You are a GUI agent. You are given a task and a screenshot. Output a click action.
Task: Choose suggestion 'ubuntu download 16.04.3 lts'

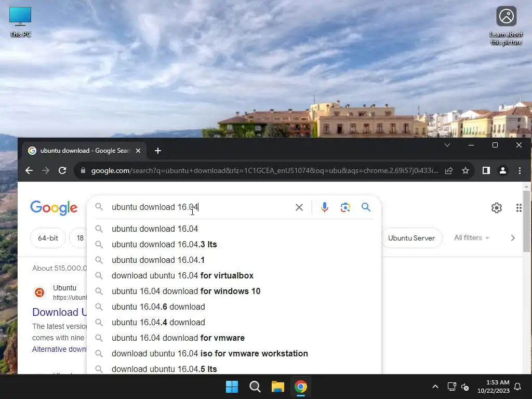tap(234, 244)
